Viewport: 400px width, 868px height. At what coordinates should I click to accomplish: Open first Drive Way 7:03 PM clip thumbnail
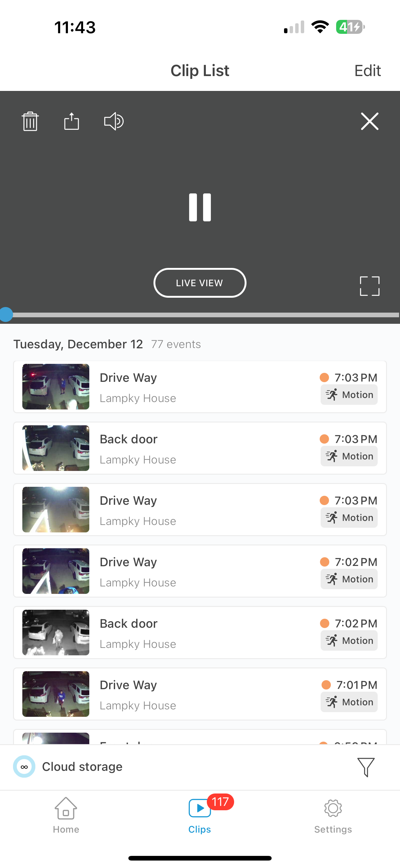[x=56, y=387]
